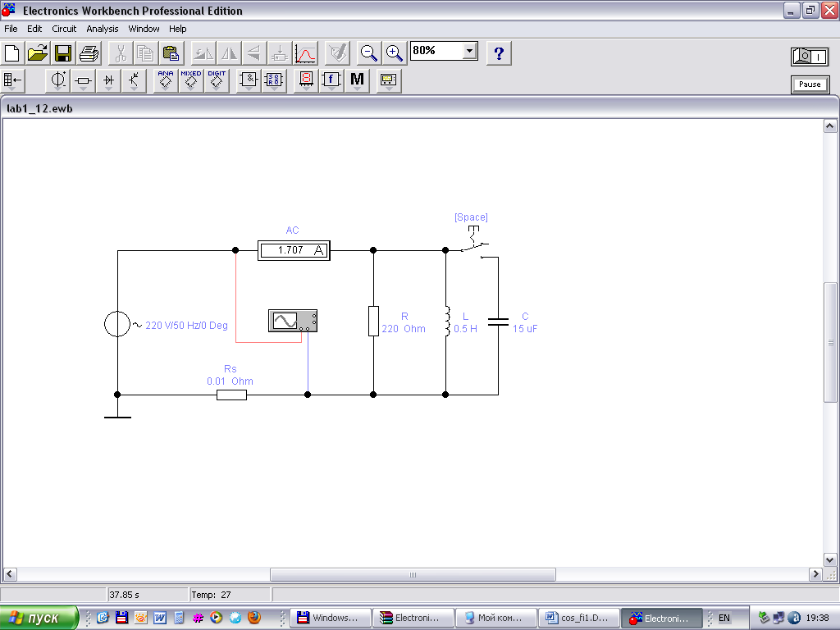
Task: Click horizontal scrollbar thumb
Action: [x=413, y=574]
